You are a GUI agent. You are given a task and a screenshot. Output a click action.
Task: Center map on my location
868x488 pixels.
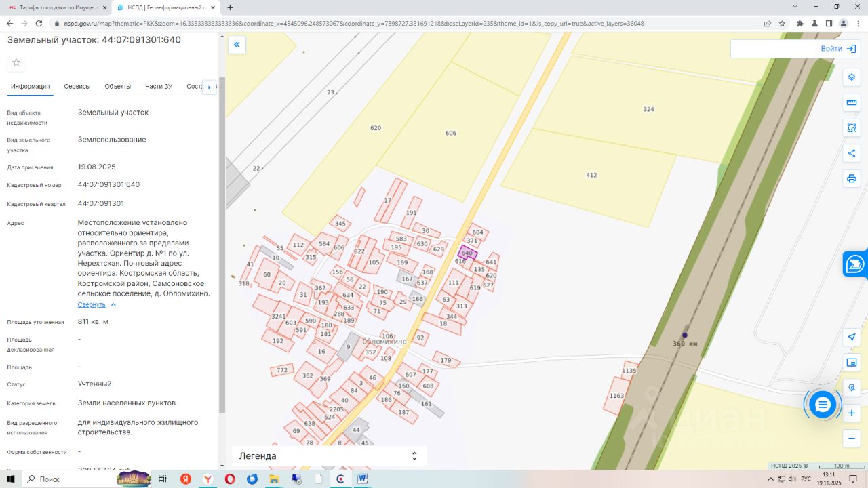coord(852,337)
